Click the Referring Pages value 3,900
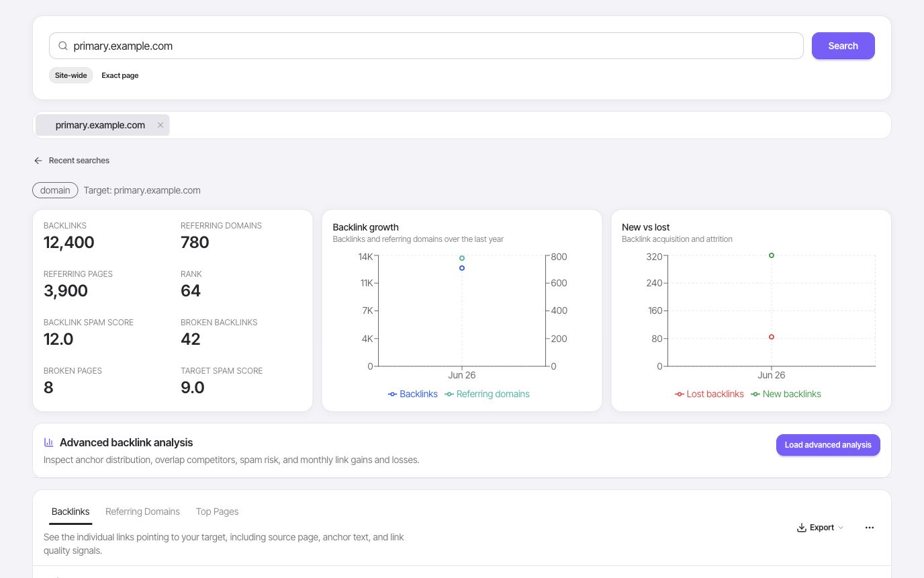 pyautogui.click(x=66, y=291)
